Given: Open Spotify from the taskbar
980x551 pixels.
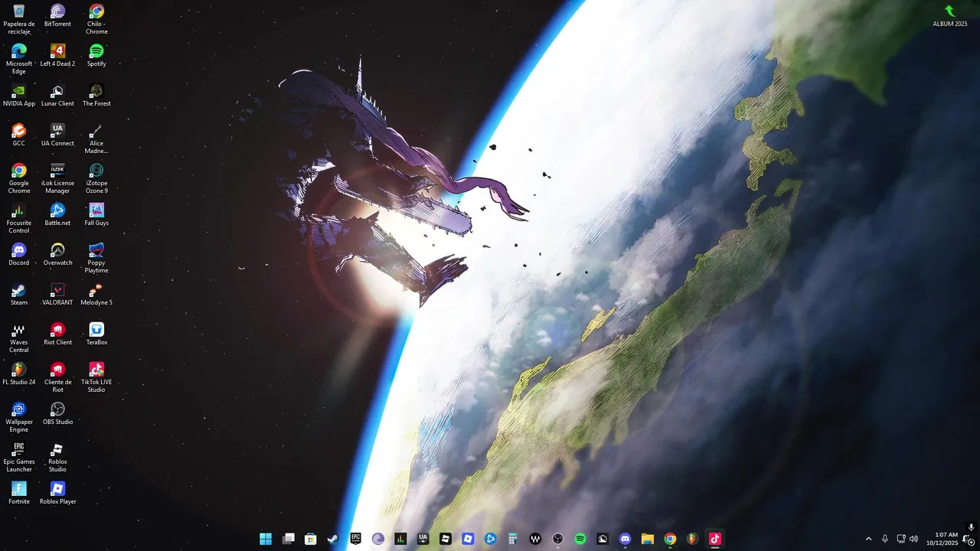Looking at the screenshot, I should click(580, 539).
